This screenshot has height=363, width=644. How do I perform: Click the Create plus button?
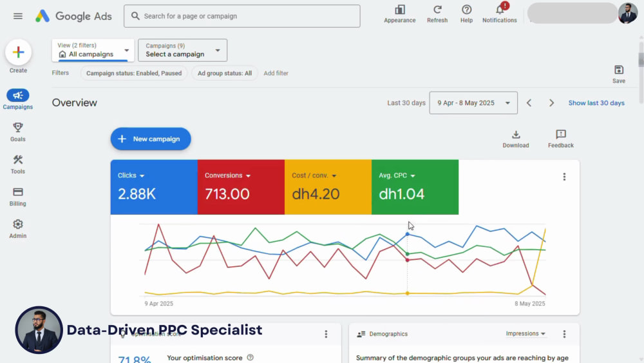coord(18,52)
